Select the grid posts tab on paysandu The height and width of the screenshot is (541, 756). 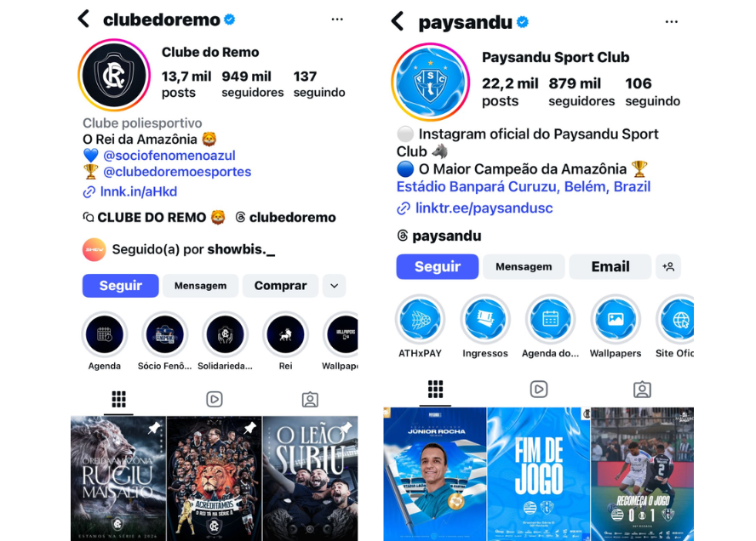coord(435,390)
